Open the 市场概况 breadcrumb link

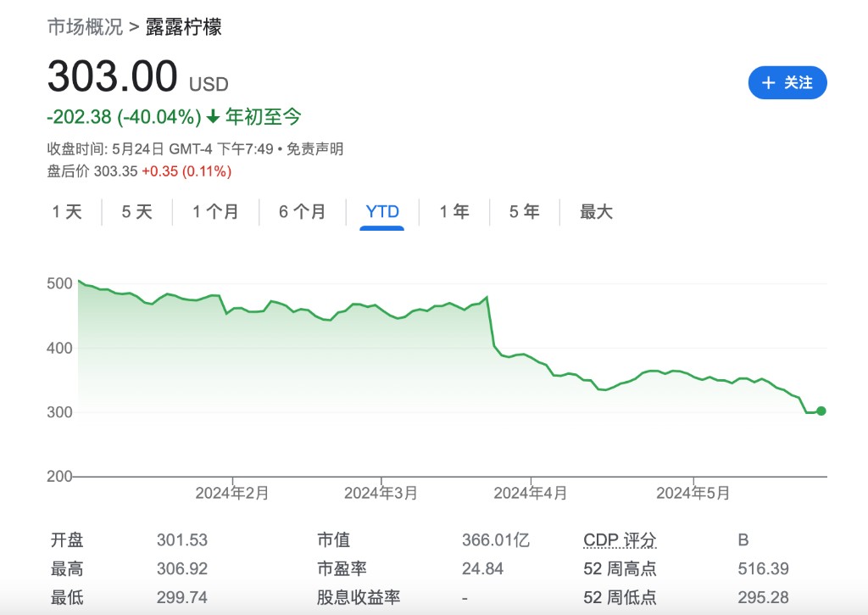coord(85,27)
